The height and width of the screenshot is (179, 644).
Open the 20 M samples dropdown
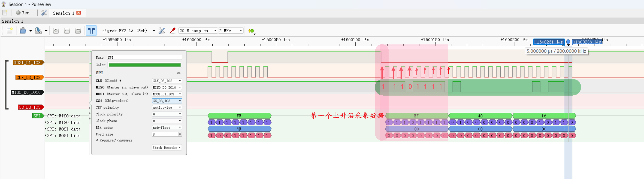(198, 31)
